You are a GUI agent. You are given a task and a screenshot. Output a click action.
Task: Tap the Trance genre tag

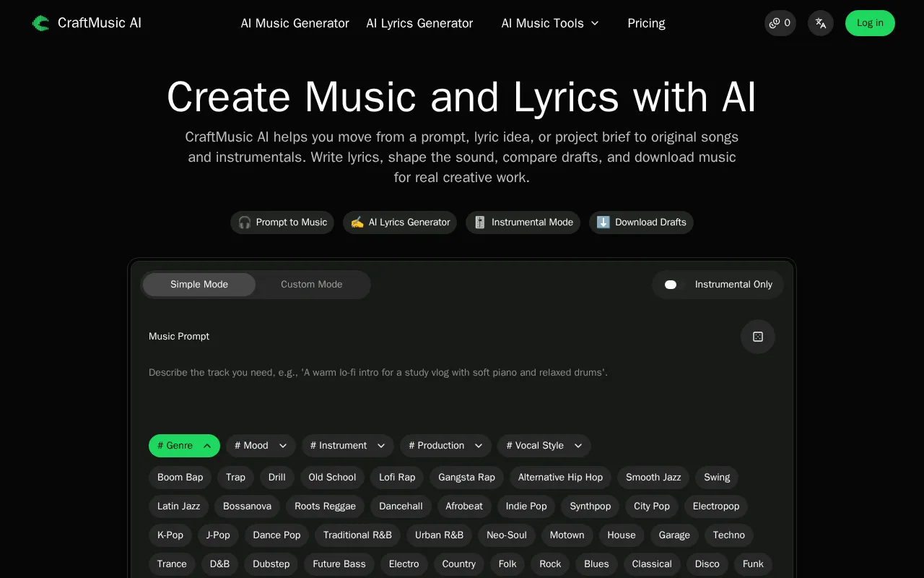click(x=172, y=564)
